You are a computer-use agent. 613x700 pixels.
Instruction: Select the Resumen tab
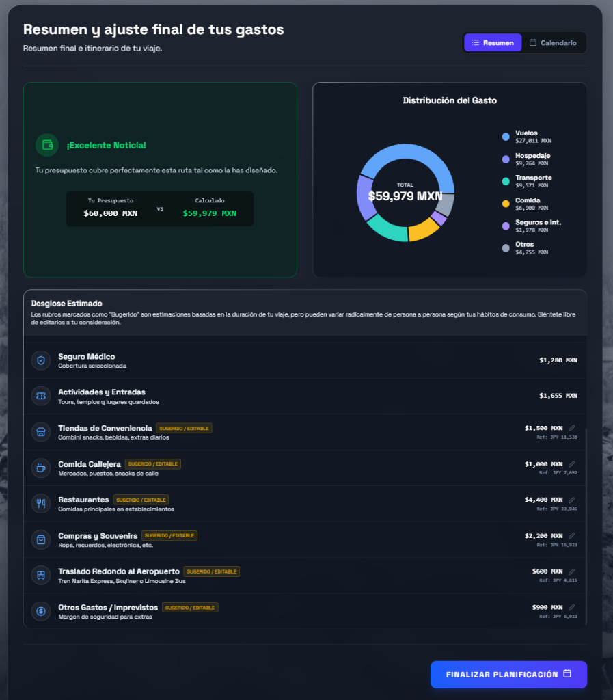click(x=493, y=43)
